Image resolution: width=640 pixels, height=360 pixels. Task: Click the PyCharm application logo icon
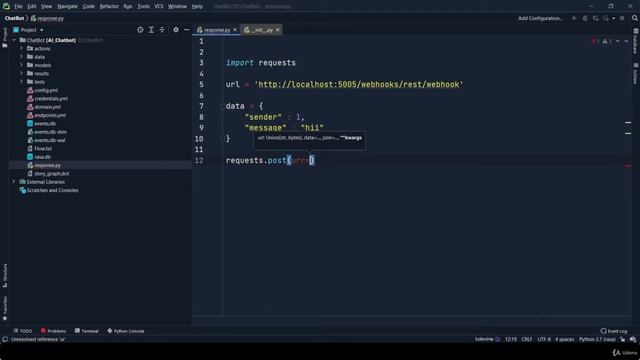(x=6, y=6)
